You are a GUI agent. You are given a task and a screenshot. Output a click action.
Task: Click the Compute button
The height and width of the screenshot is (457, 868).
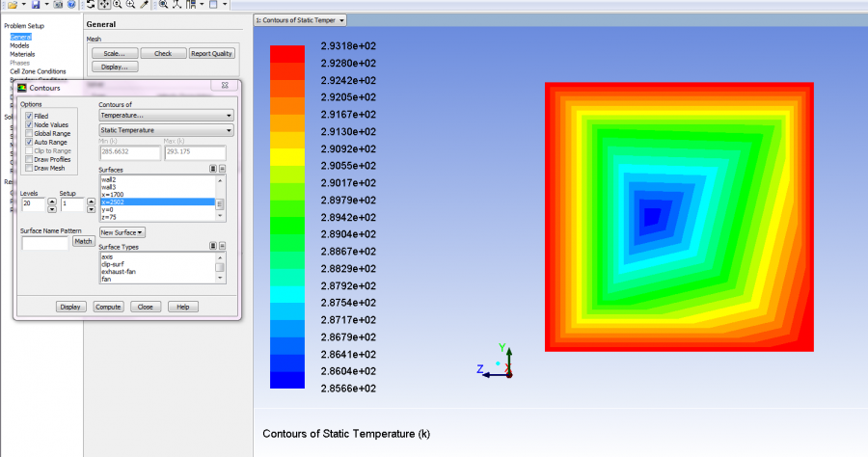coord(108,307)
